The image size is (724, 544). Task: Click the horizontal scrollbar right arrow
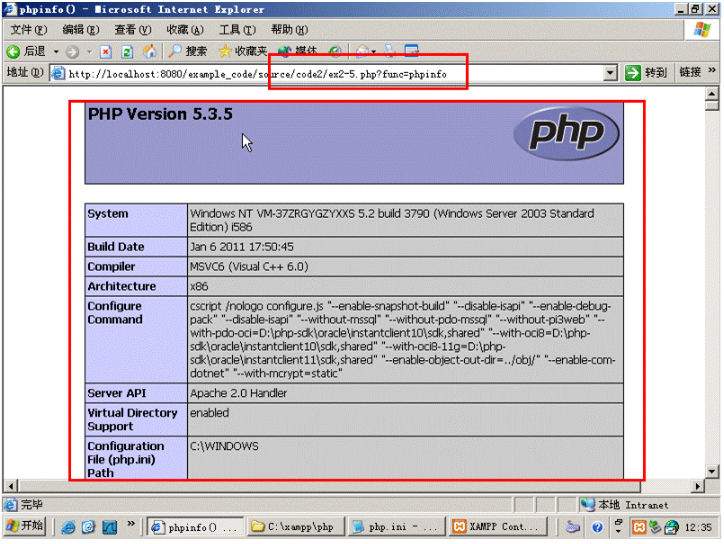tap(698, 486)
